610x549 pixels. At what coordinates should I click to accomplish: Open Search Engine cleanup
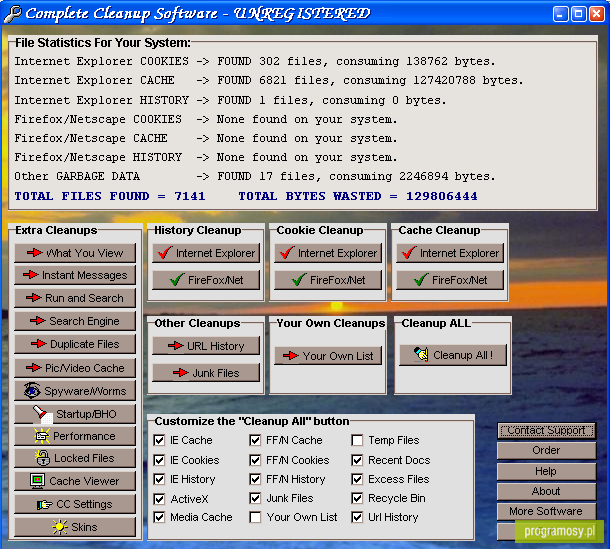pos(75,321)
